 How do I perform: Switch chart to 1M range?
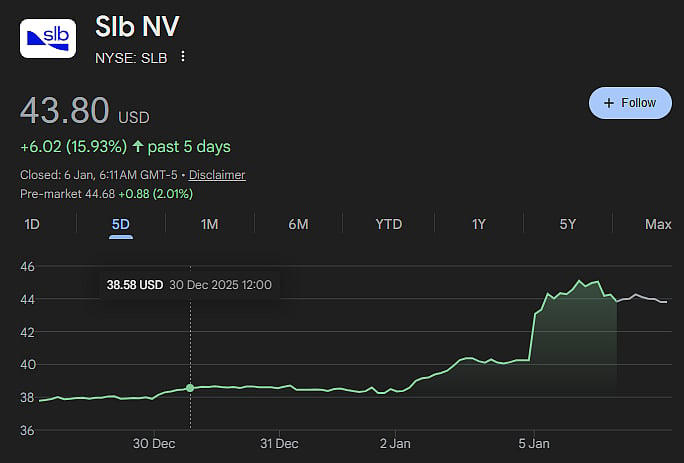tap(209, 224)
